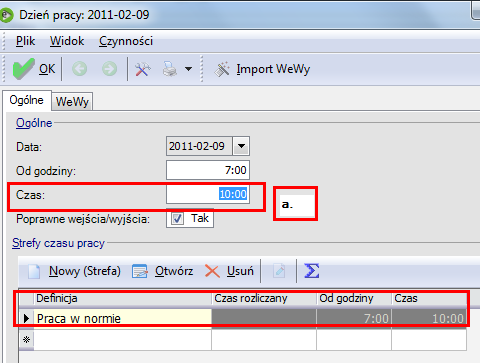Click the window title bar application icon
480x363 pixels.
[6, 15]
